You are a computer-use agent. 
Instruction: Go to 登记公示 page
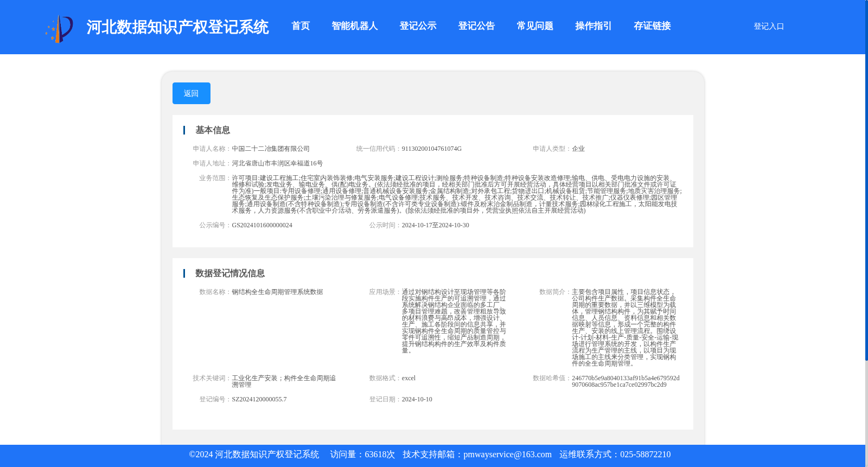pos(418,26)
